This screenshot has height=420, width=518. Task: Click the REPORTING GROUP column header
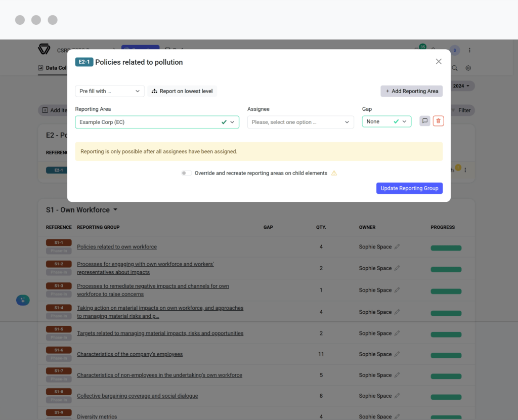coord(98,227)
